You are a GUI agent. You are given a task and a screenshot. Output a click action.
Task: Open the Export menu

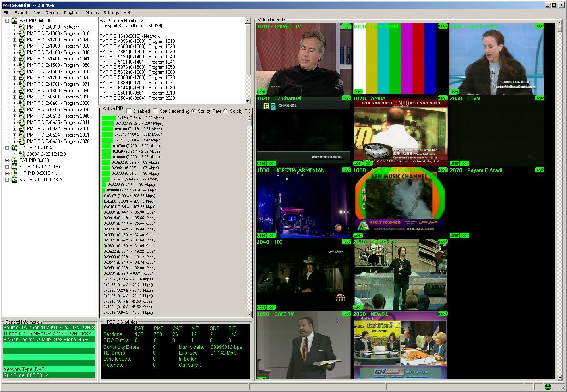(21, 13)
